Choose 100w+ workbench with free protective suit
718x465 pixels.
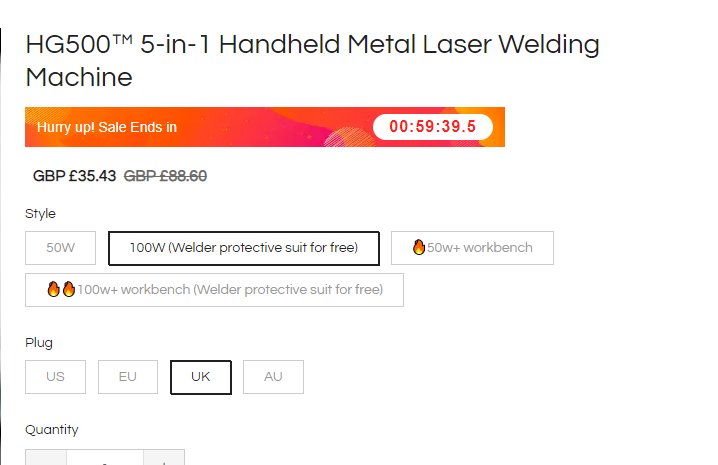coord(214,290)
